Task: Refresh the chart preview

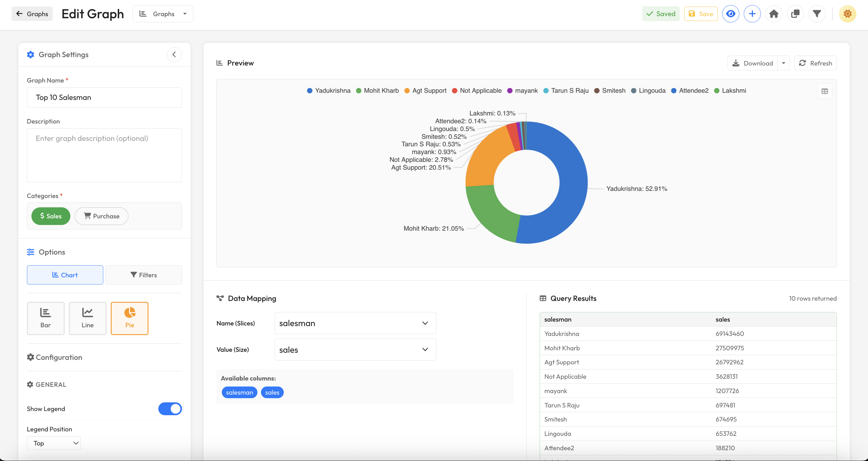Action: pyautogui.click(x=815, y=63)
